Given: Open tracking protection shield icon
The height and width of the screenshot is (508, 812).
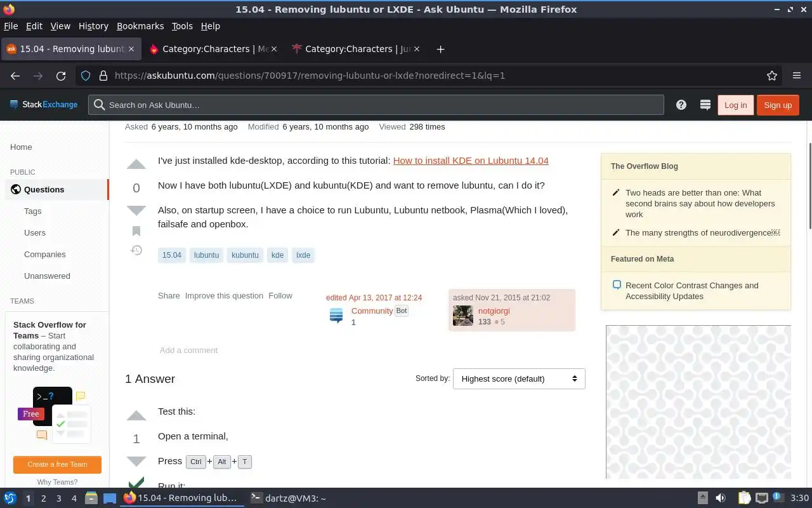Looking at the screenshot, I should tap(86, 76).
